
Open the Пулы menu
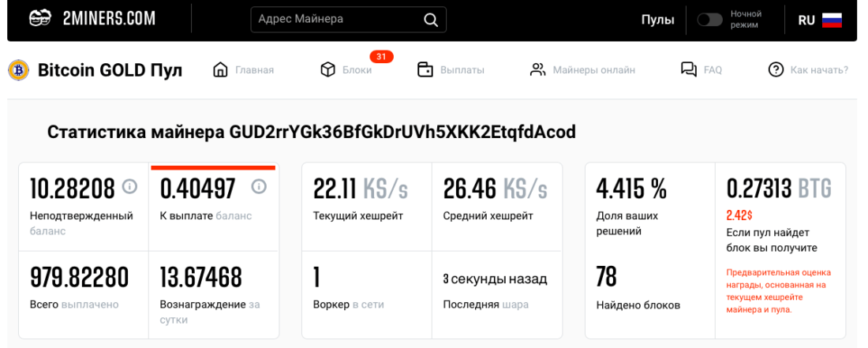click(x=657, y=20)
